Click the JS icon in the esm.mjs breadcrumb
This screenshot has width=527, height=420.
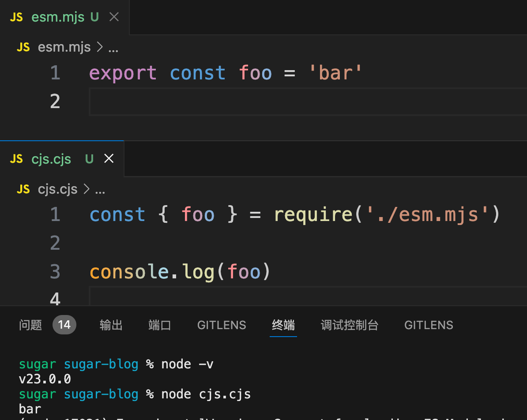pos(23,47)
